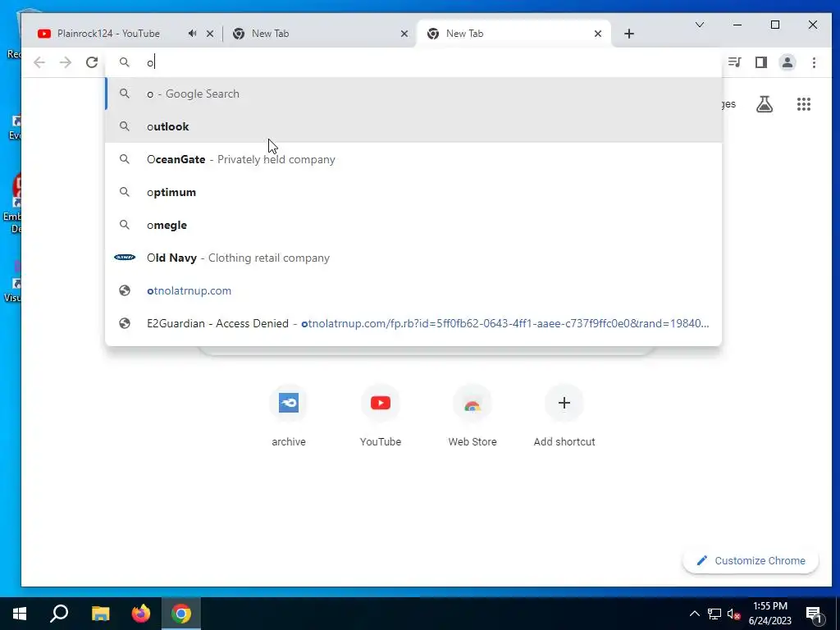Image resolution: width=840 pixels, height=630 pixels.
Task: Click the Chrome taskbar icon
Action: click(x=181, y=614)
